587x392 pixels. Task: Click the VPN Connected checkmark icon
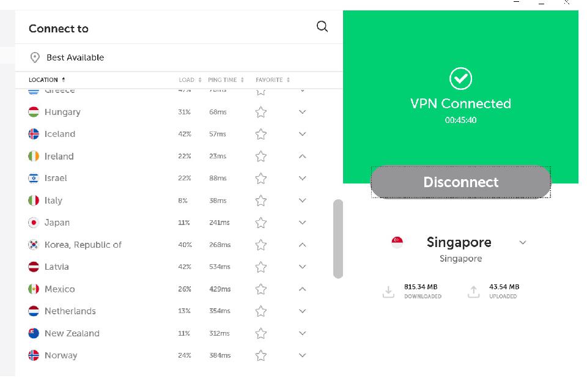(x=460, y=79)
